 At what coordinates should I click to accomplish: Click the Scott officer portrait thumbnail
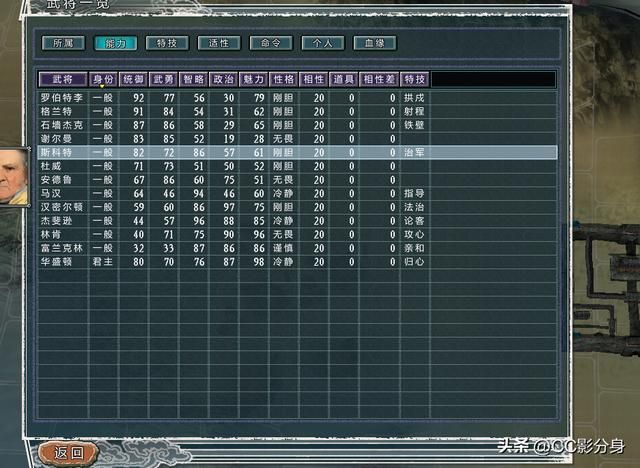14,176
